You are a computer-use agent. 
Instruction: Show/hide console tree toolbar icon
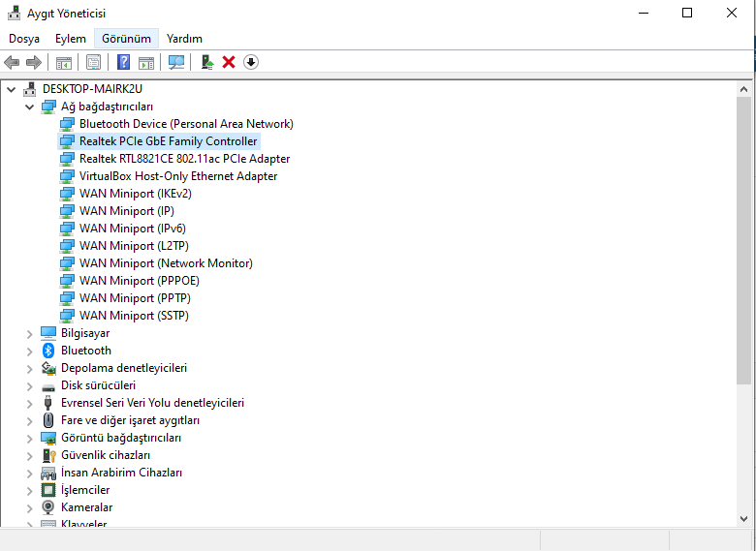tap(64, 62)
